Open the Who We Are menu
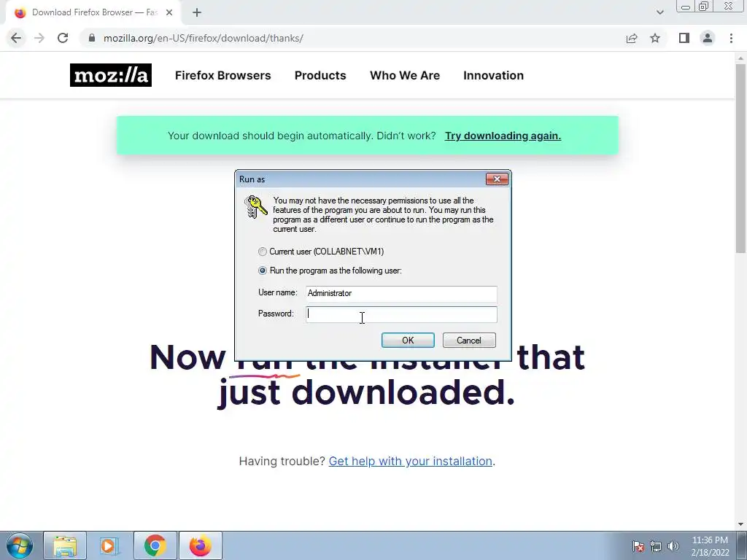Viewport: 747px width, 560px height. [405, 75]
